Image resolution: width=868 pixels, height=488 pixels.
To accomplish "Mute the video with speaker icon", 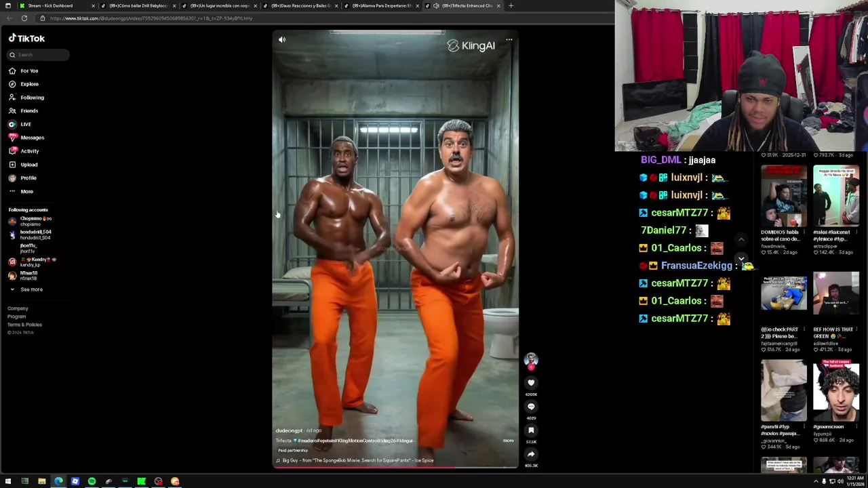I will coord(282,40).
